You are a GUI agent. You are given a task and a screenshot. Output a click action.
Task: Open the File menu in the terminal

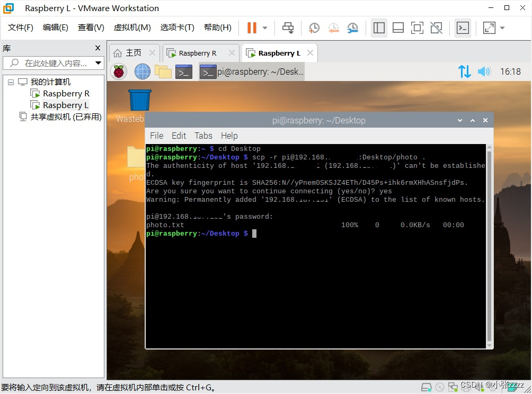tap(156, 136)
